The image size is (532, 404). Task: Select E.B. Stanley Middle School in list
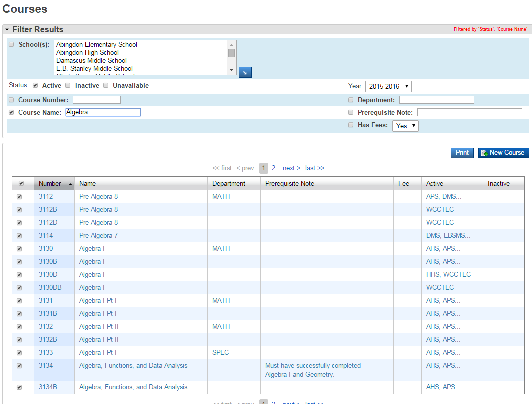(x=94, y=68)
